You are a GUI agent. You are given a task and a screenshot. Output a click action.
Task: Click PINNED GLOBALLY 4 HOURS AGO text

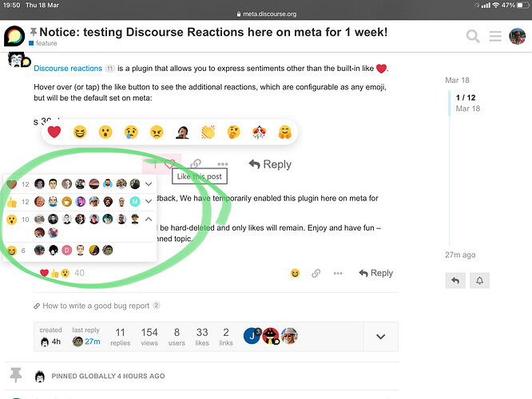pyautogui.click(x=108, y=376)
